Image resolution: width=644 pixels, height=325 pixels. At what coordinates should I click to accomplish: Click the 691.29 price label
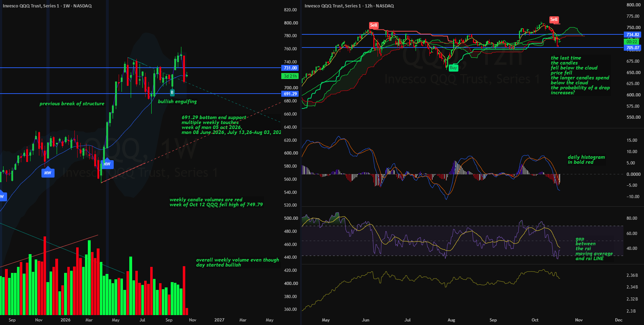[290, 94]
